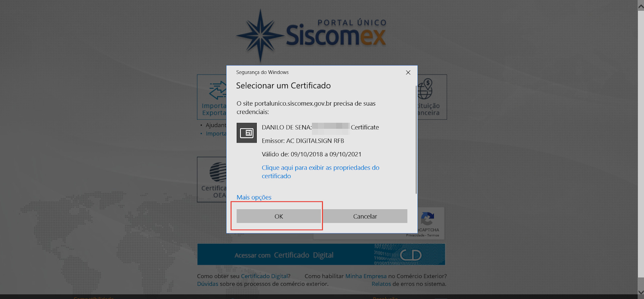Close the Segurança do Windows dialog

[x=408, y=73]
